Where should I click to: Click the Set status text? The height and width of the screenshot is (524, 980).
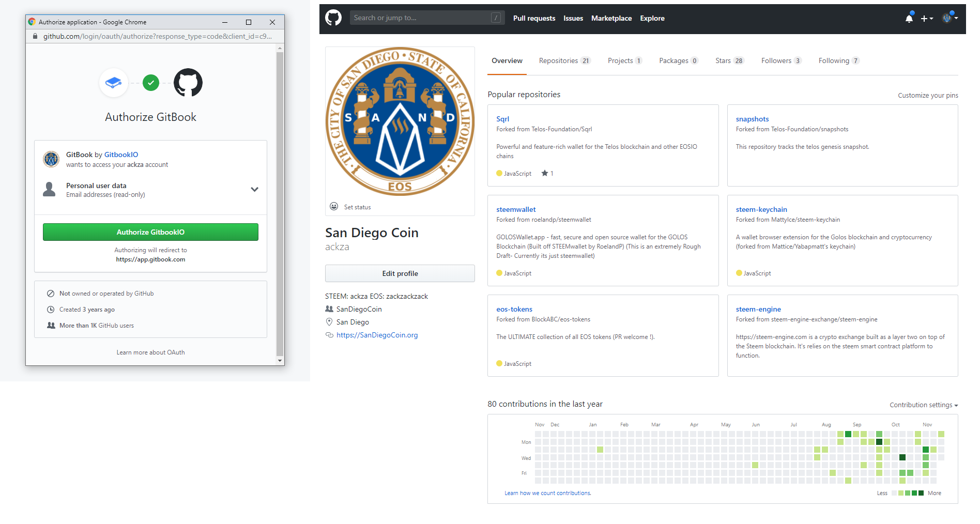[358, 207]
